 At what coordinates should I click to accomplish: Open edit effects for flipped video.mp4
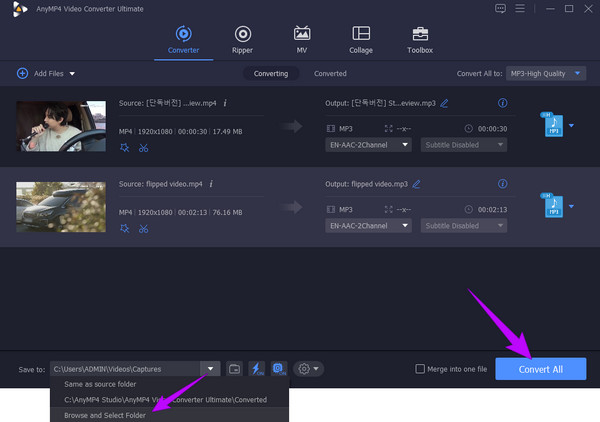coord(125,229)
